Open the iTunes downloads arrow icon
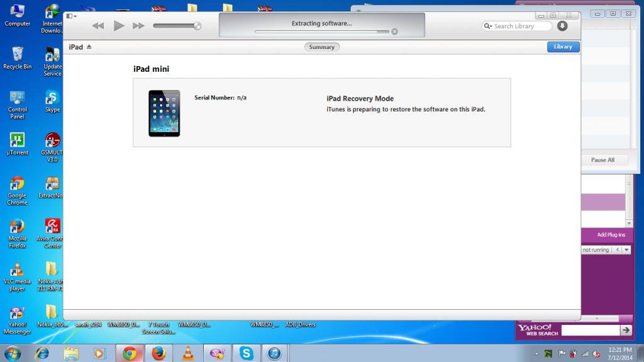 pos(562,26)
